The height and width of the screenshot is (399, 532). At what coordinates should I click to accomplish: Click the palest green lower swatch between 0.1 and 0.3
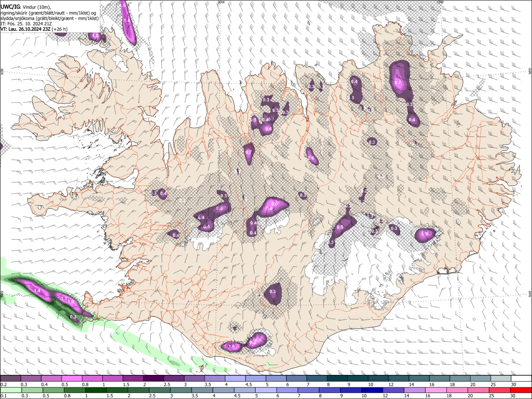pyautogui.click(x=10, y=390)
